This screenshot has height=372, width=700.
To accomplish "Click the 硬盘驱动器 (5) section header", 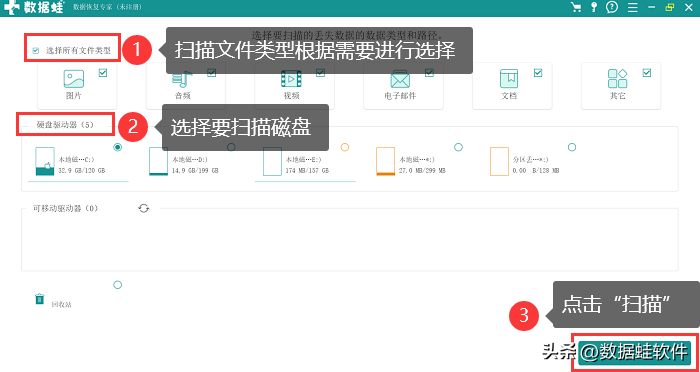I will pyautogui.click(x=65, y=125).
